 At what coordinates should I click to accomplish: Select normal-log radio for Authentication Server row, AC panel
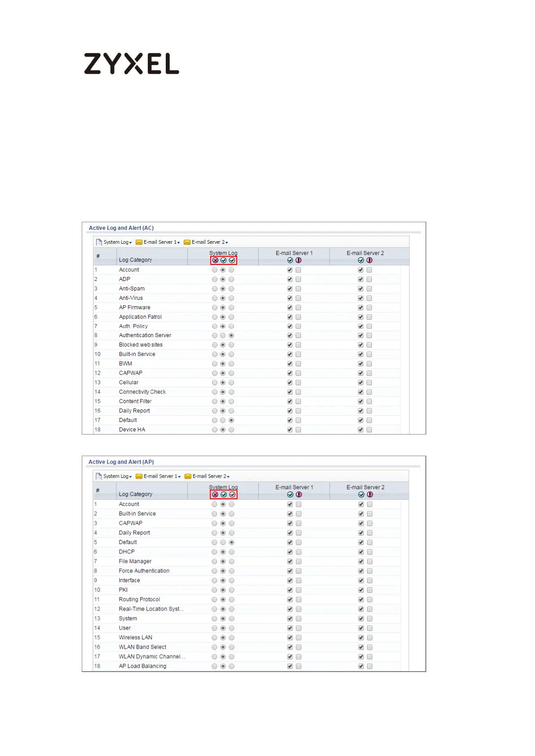223,336
